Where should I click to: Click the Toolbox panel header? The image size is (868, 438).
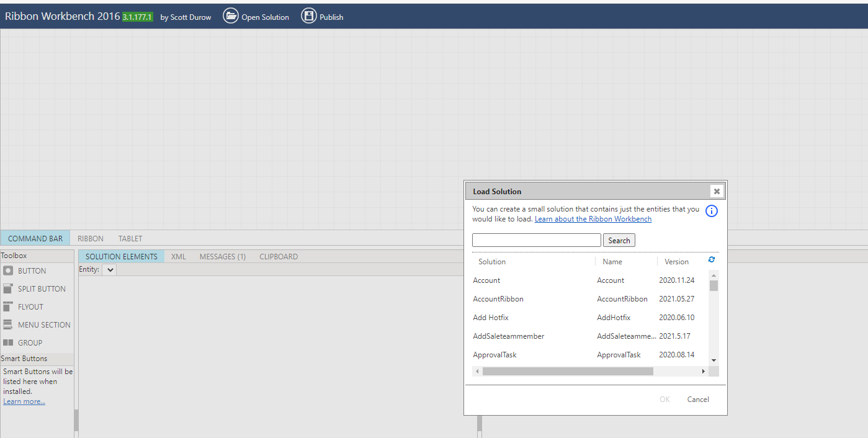tap(37, 256)
